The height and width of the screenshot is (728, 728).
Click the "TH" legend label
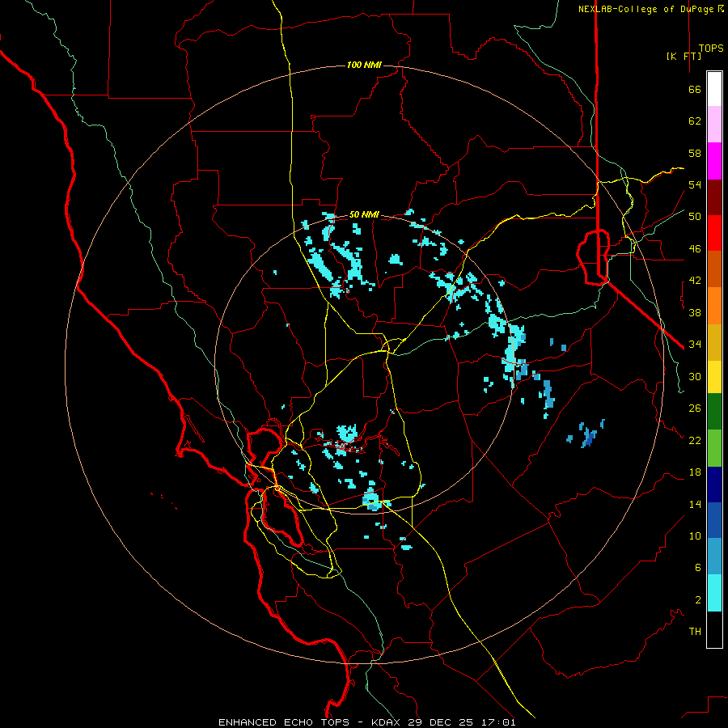point(695,632)
